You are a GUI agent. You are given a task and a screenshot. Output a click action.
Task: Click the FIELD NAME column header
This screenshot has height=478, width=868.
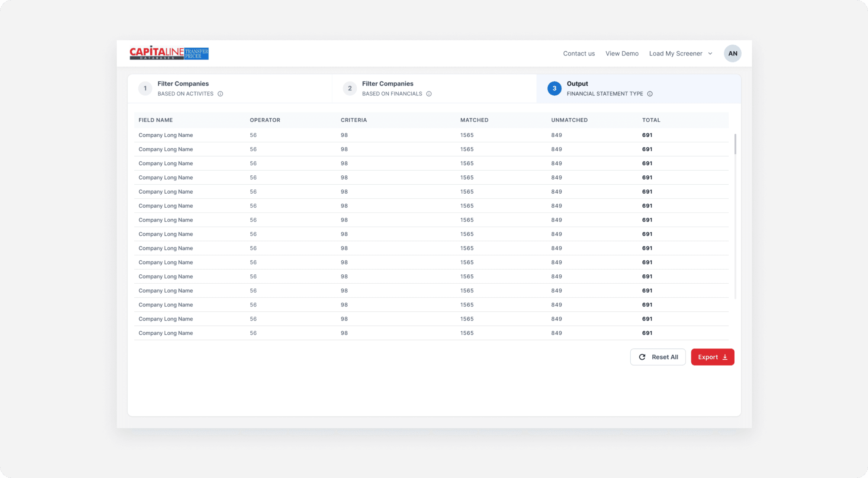155,120
